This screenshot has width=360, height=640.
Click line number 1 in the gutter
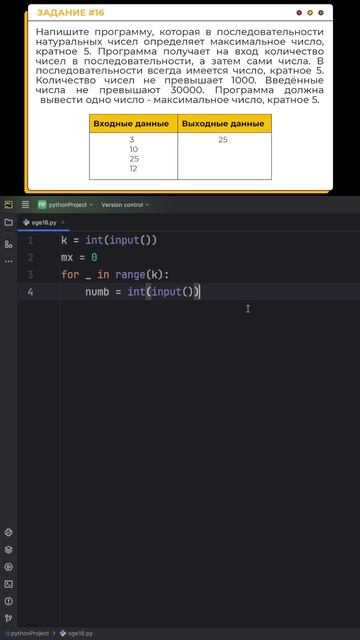coord(30,241)
